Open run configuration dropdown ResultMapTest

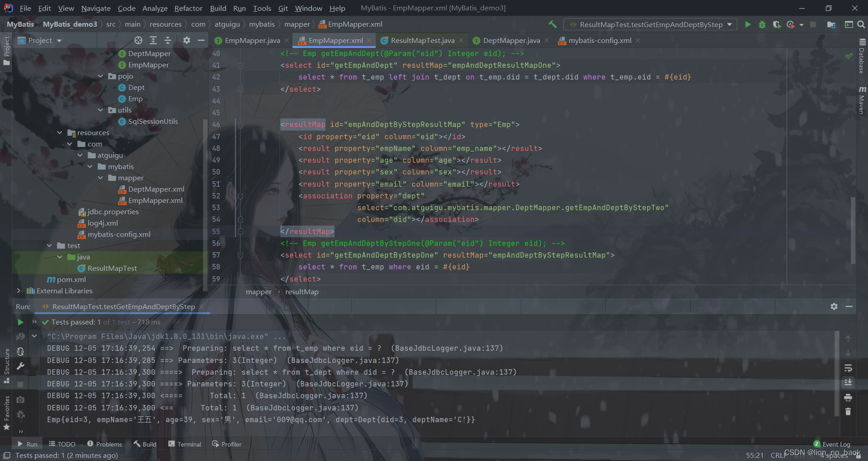651,24
